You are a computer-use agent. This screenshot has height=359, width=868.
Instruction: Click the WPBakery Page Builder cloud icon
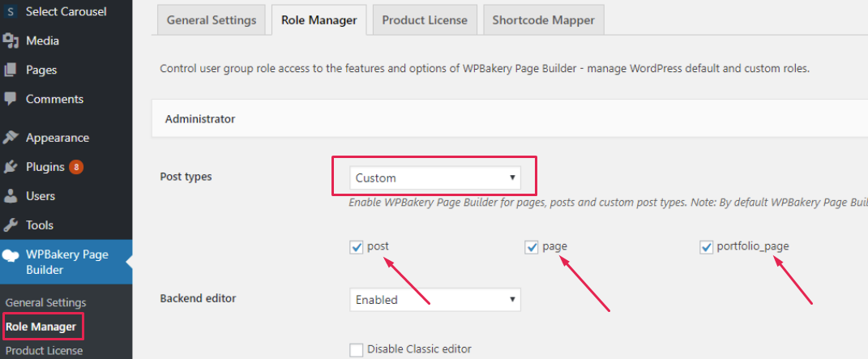(x=11, y=255)
